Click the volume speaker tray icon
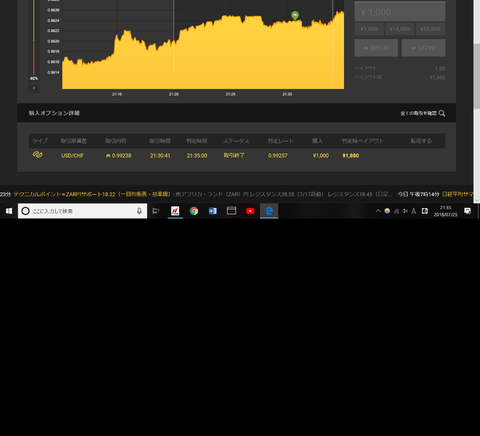Screen dimensions: 480x436 [x=405, y=211]
